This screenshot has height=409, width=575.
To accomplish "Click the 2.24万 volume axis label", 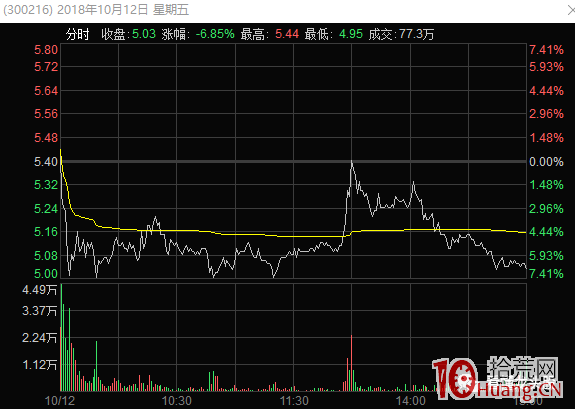I will click(x=40, y=337).
